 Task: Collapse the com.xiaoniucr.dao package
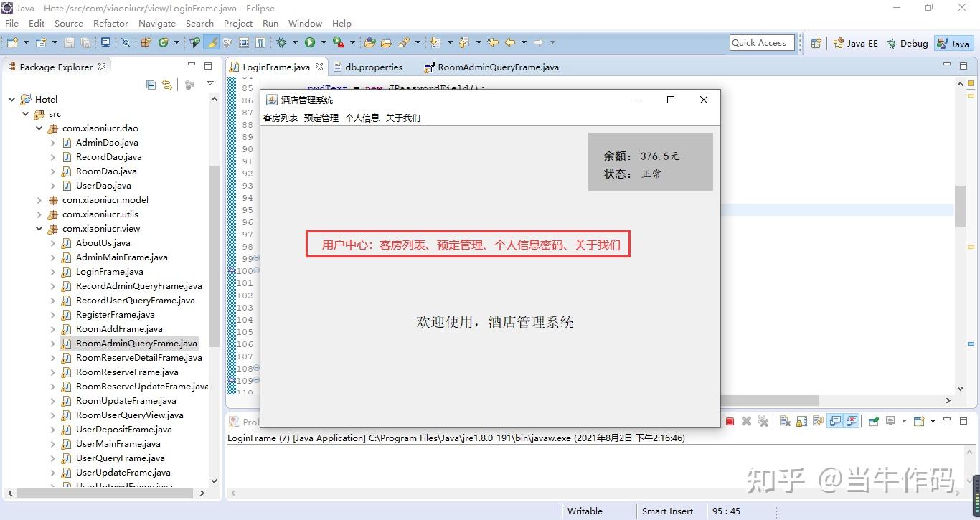(x=39, y=128)
